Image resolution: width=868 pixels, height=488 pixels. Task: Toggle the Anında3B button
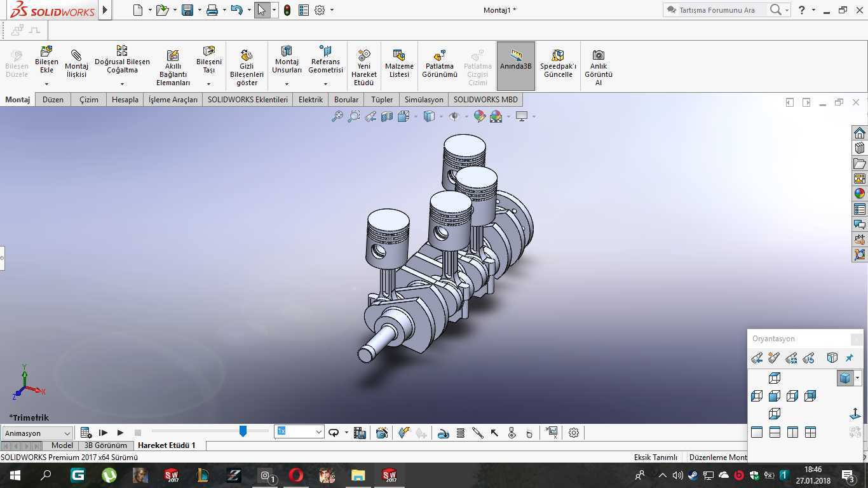point(516,66)
